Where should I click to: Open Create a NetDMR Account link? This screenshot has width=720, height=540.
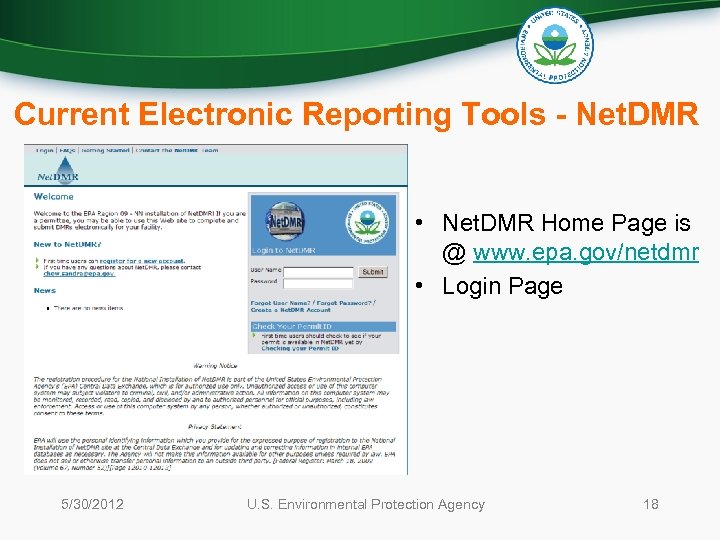pos(290,310)
